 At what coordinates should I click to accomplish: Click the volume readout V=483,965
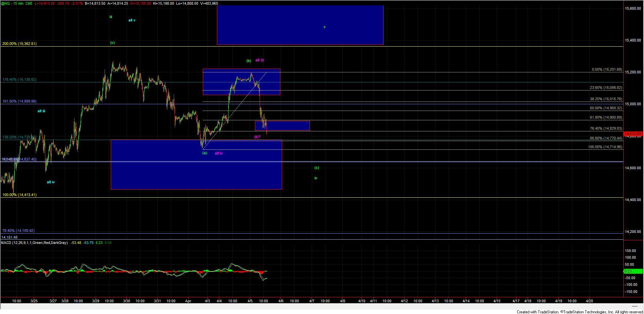tap(209, 3)
